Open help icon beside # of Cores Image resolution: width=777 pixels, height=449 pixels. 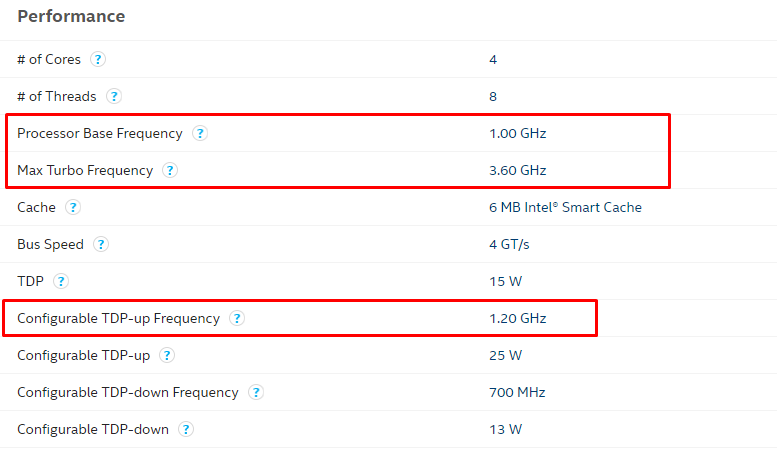coord(98,59)
